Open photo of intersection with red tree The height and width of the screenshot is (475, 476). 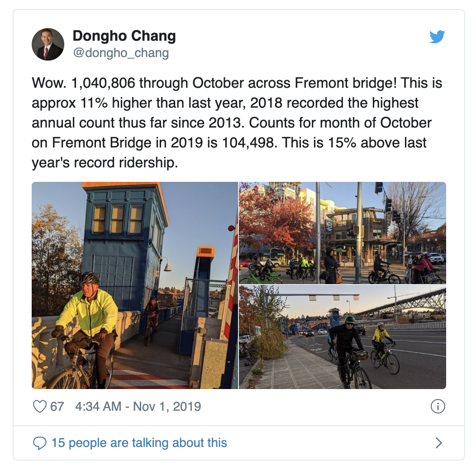click(x=343, y=233)
